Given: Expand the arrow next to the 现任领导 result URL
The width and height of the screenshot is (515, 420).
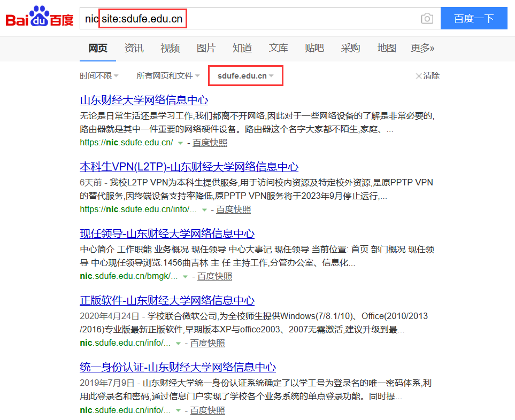Looking at the screenshot, I should 185,277.
